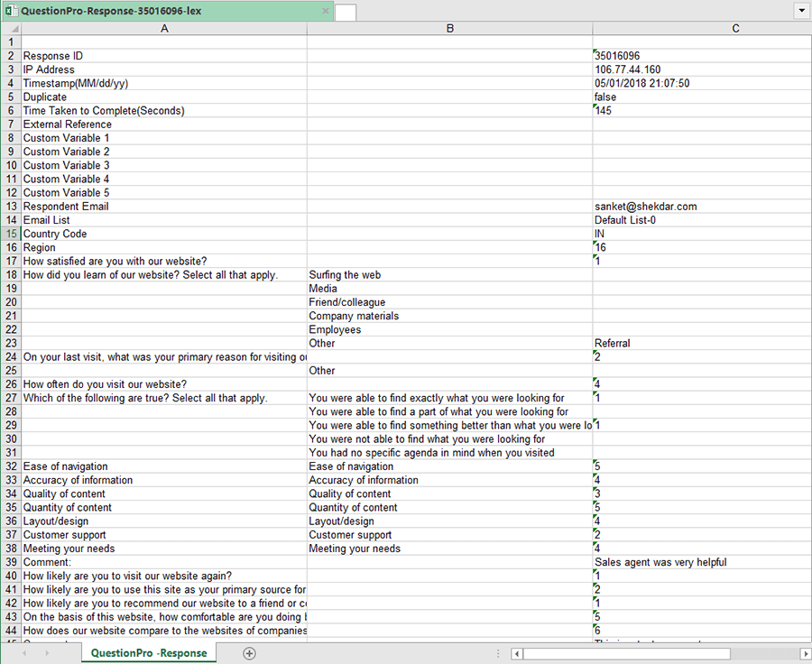Select the Company materials cell
Screen dimensions: 812x664
coord(449,316)
